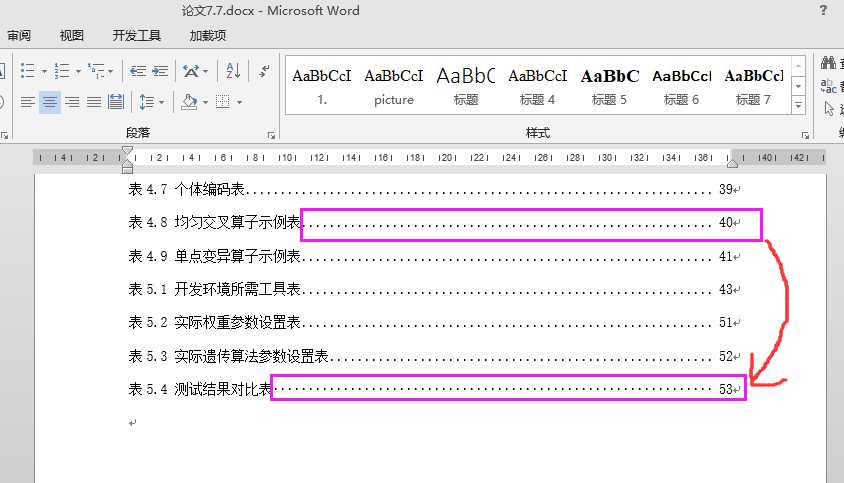Toggle center alignment
The height and width of the screenshot is (483, 844).
(x=50, y=102)
